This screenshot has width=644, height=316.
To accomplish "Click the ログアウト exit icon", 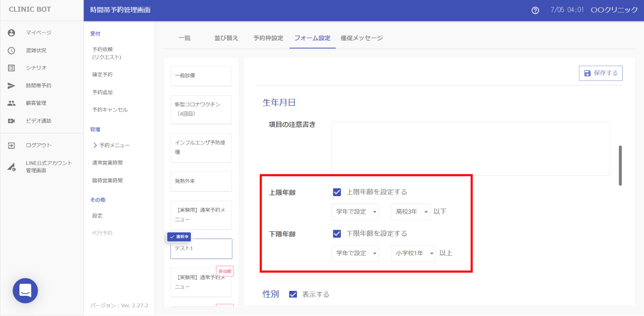I will [11, 145].
